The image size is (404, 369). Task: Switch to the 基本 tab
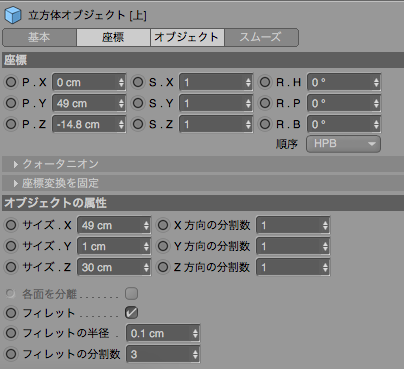pyautogui.click(x=39, y=37)
